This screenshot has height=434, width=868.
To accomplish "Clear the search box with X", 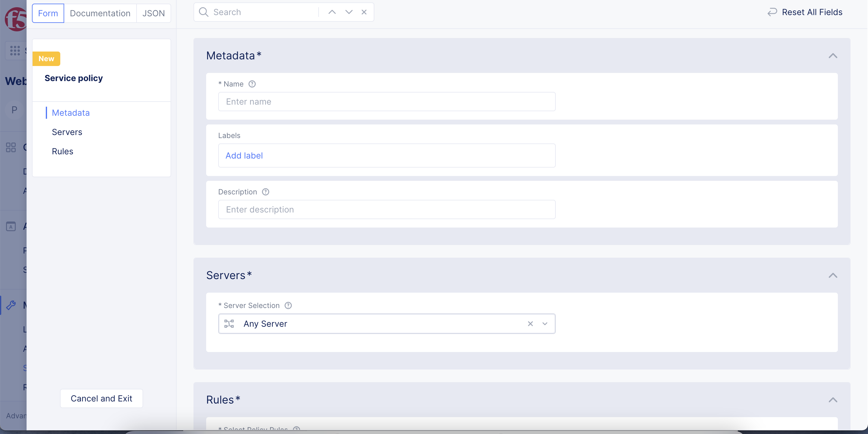I will (x=364, y=12).
